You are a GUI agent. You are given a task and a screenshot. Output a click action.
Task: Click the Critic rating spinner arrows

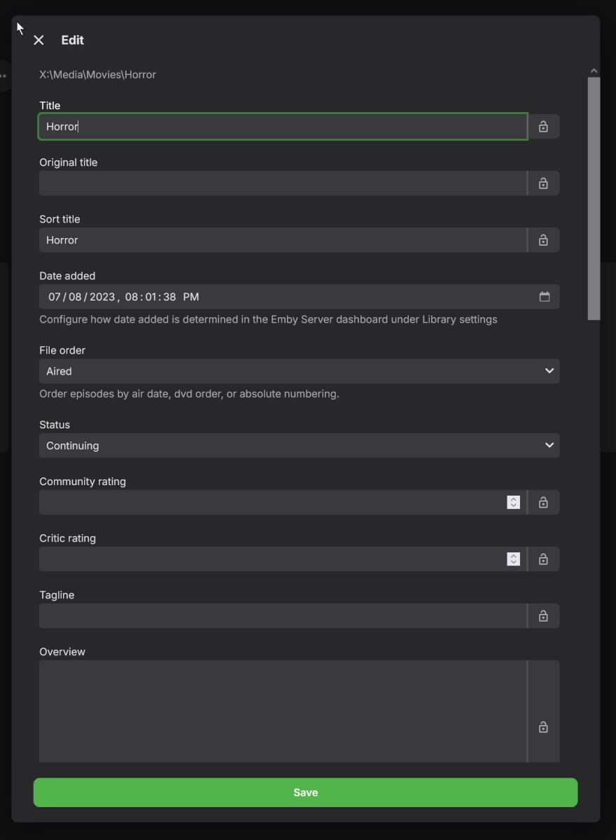514,559
